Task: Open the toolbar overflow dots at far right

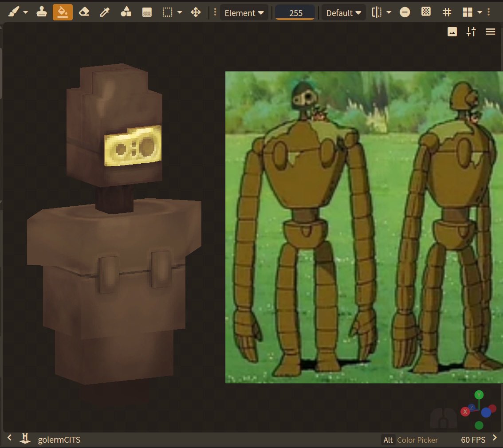Action: (489, 12)
